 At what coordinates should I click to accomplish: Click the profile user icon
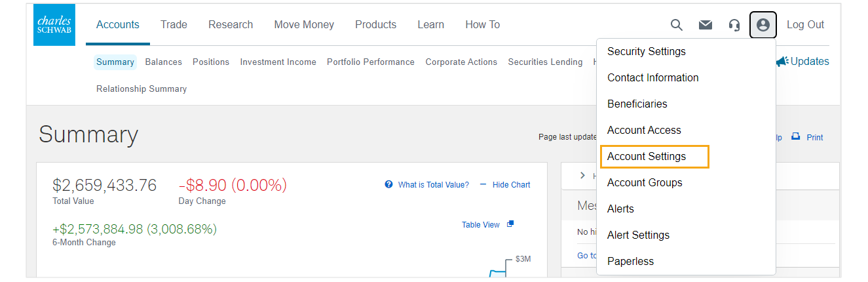point(763,25)
